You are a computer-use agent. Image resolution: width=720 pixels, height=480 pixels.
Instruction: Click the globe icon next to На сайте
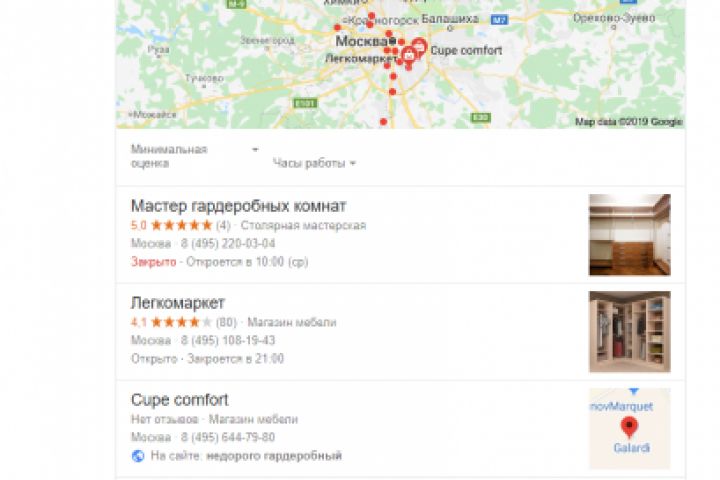coord(138,456)
